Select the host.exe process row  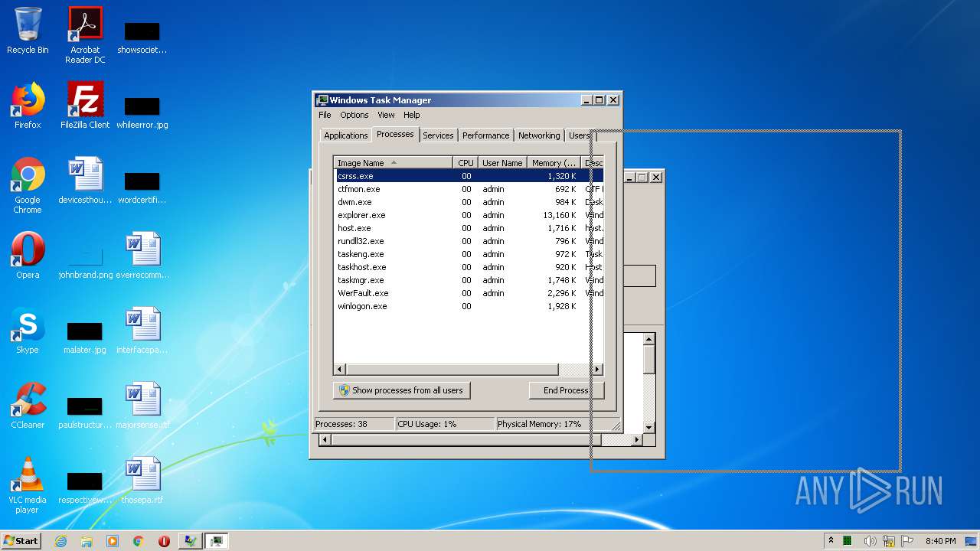(x=469, y=228)
